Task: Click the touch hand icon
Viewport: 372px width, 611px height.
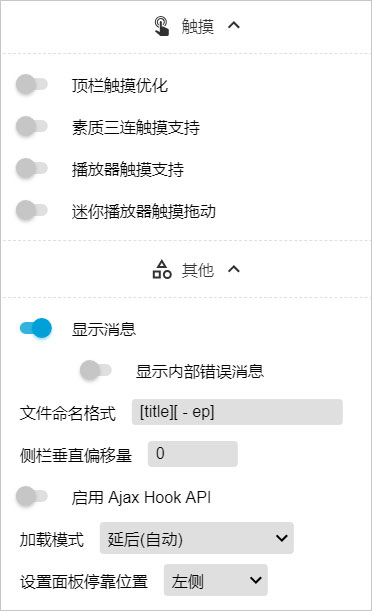Action: 162,26
